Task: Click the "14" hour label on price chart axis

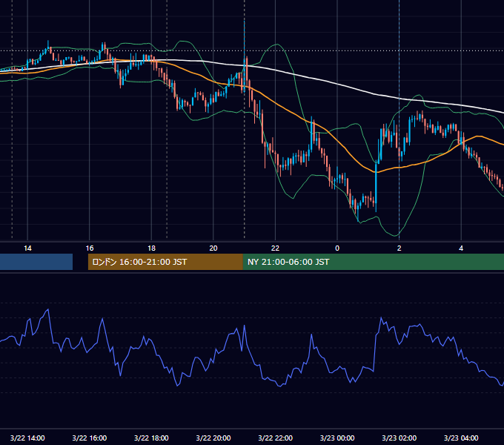Action: coord(27,248)
